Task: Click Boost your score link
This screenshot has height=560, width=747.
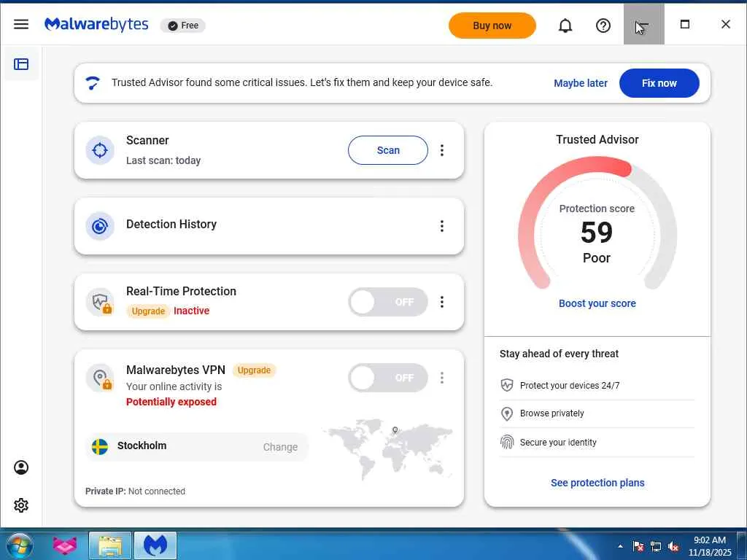Action: click(x=597, y=303)
